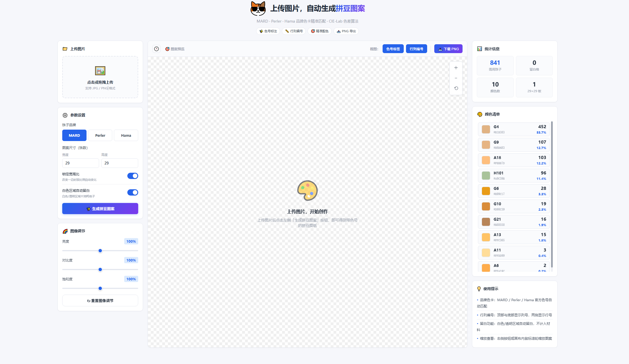Click the 生成拼豆图案 button
This screenshot has height=364, width=629.
[100, 209]
